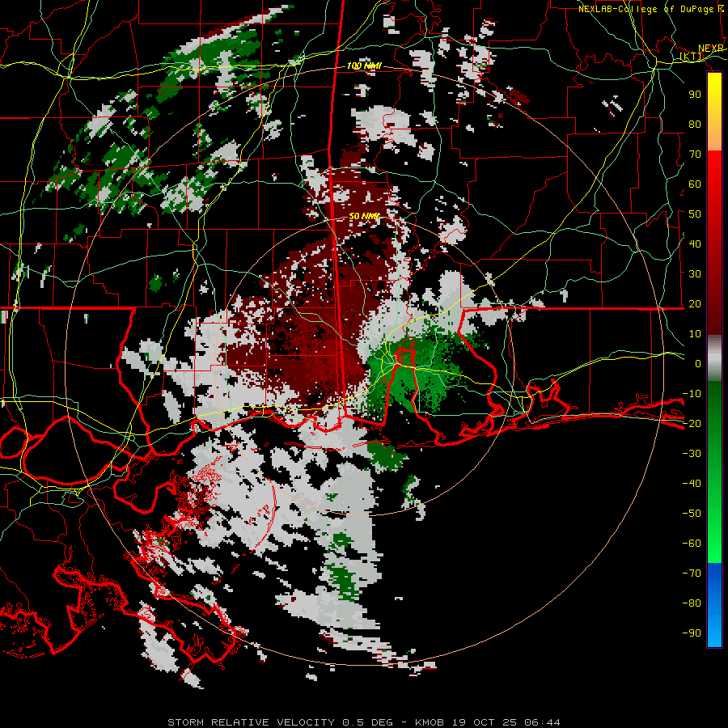Screen dimensions: 728x728
Task: Click the 06:44 timestamp in the caption
Action: [542, 722]
